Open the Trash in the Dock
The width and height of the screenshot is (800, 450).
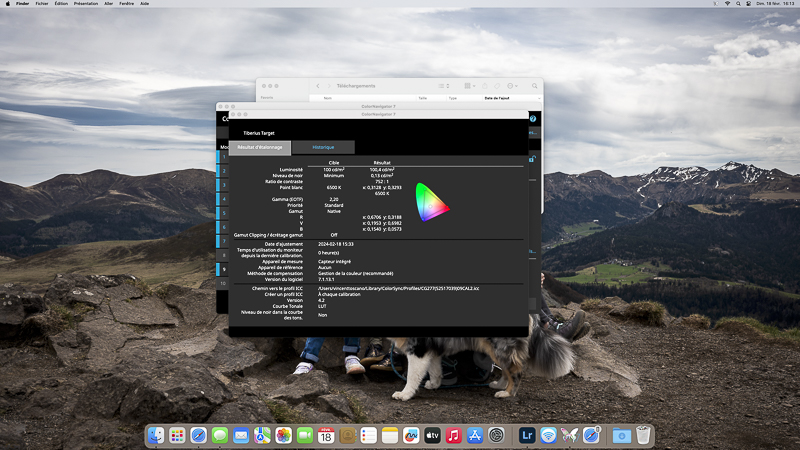coord(643,436)
